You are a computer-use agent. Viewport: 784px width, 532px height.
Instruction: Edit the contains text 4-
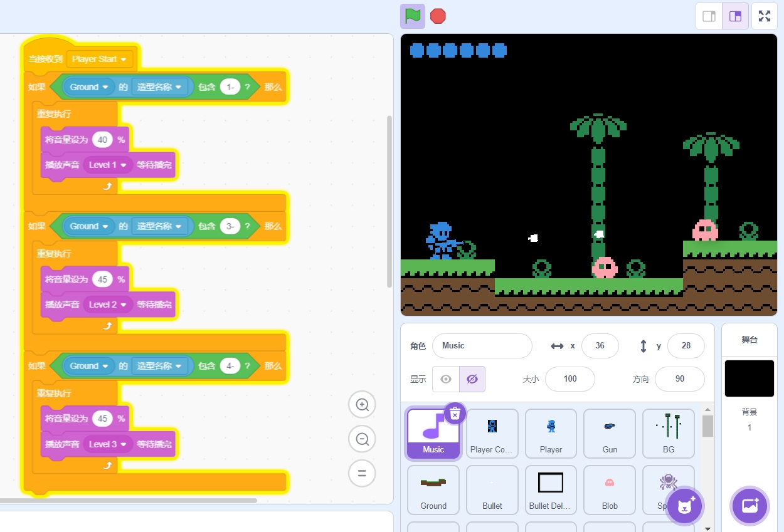[230, 366]
